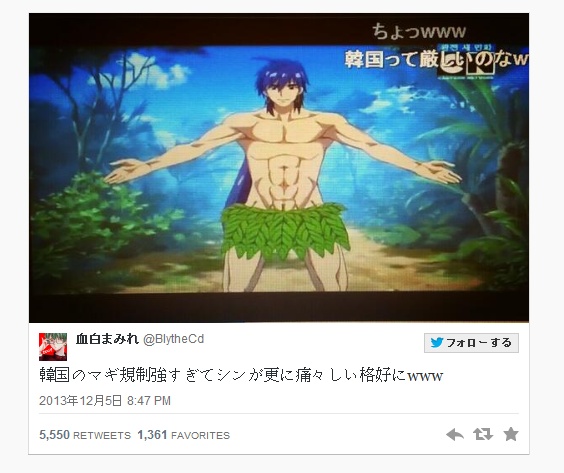The image size is (564, 473).
Task: Favorite the tweet with the star icon
Action: click(x=511, y=434)
